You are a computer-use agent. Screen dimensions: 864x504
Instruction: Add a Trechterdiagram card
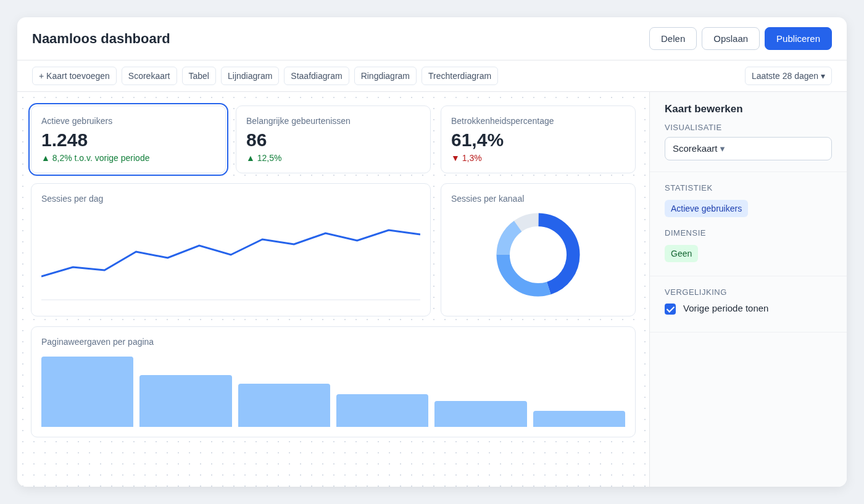[460, 76]
